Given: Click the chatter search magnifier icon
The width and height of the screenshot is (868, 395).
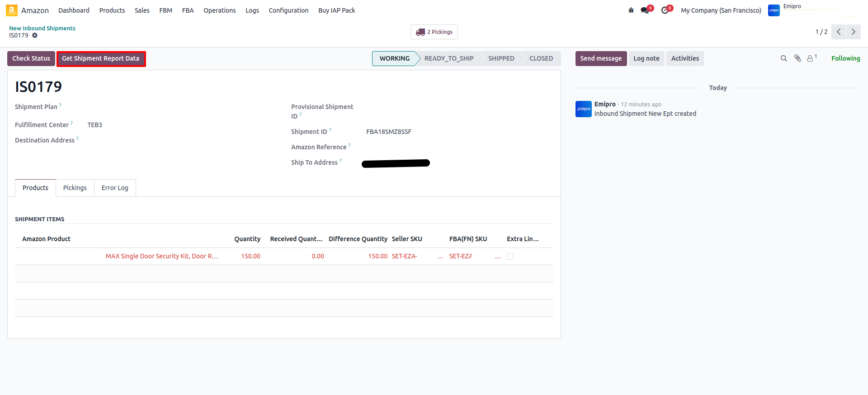Looking at the screenshot, I should pyautogui.click(x=784, y=58).
